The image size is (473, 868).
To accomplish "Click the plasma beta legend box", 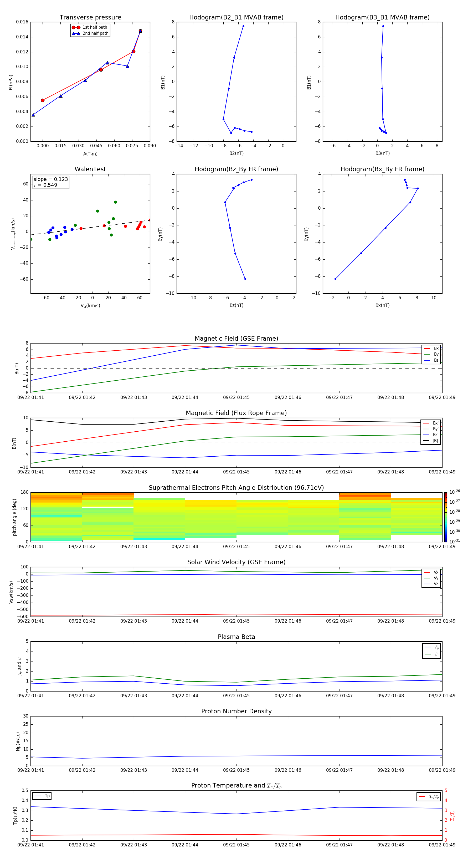I will coord(431,651).
